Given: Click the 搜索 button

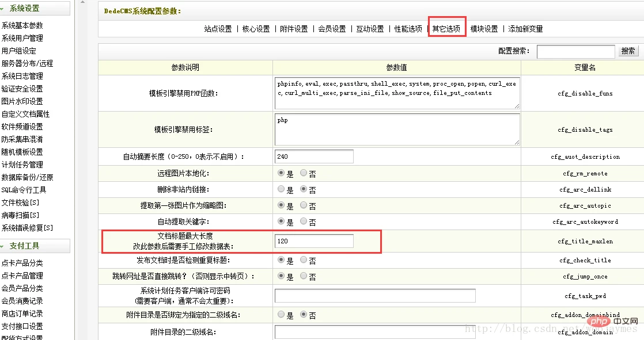Looking at the screenshot, I should (x=628, y=51).
